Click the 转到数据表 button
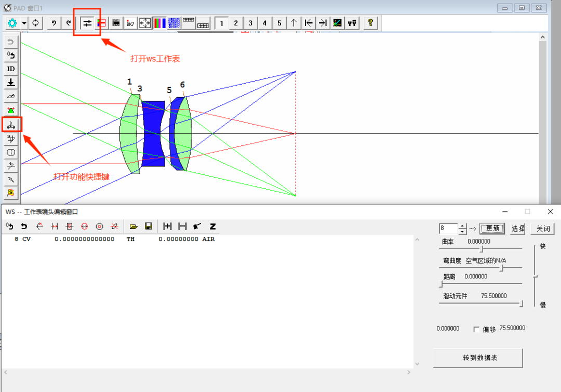 pos(478,358)
